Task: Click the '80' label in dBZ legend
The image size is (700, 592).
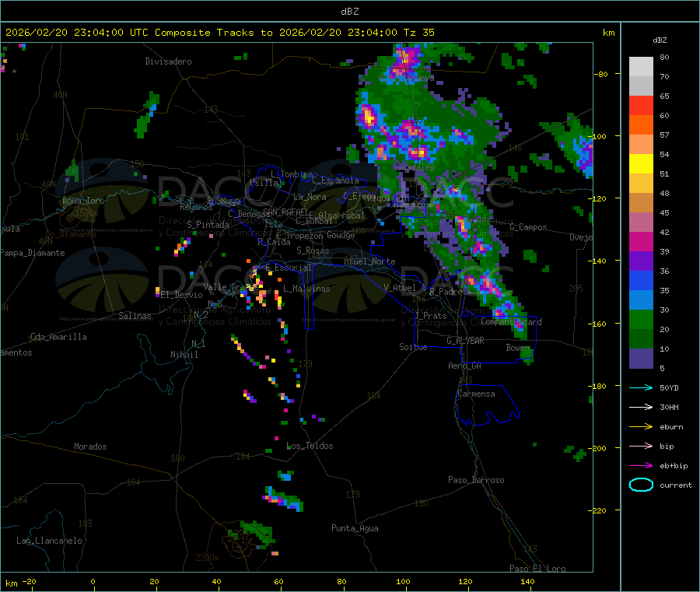Action: [x=664, y=57]
